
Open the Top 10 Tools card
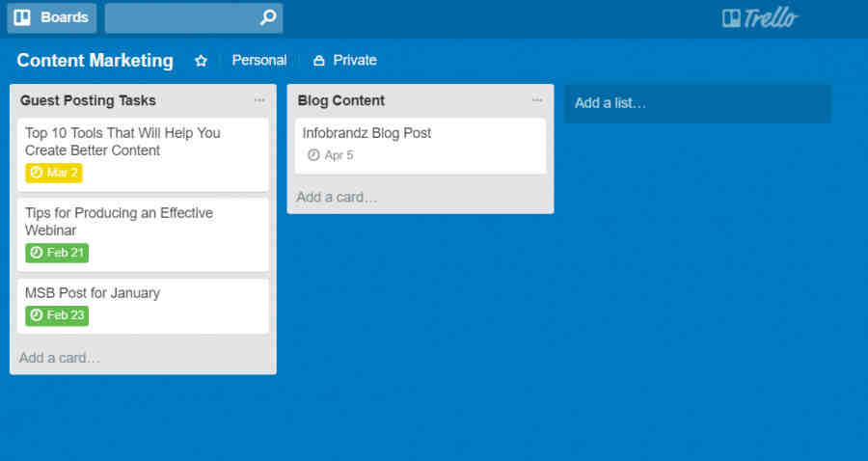122,141
